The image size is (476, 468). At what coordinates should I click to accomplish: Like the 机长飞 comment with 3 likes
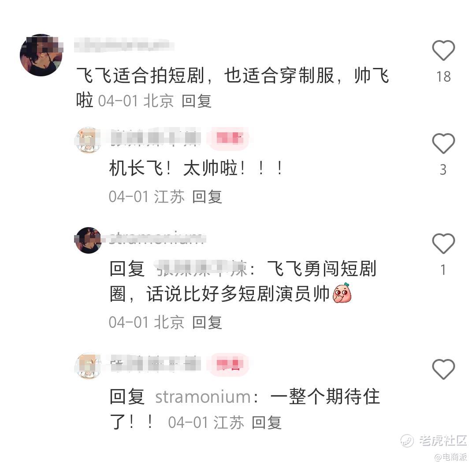443,143
